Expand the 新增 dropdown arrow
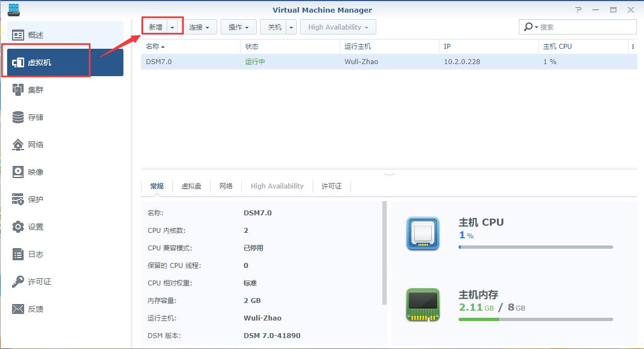 click(172, 26)
